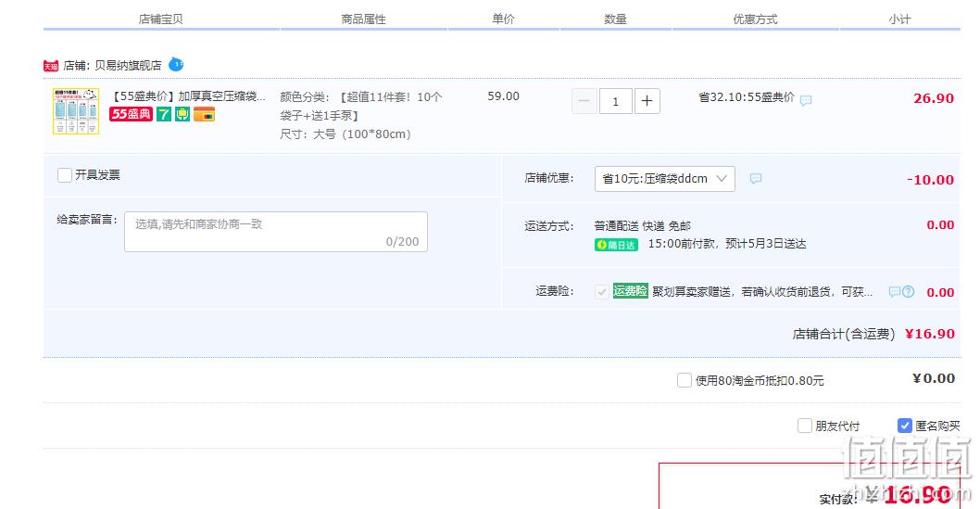Click the 店铺宝贝 column header
The height and width of the screenshot is (509, 980).
160,19
